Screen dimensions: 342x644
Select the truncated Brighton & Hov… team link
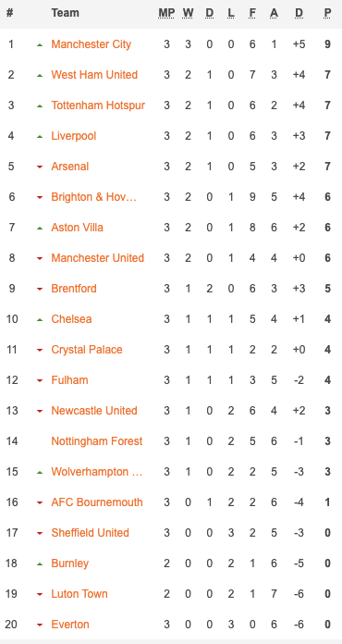click(94, 197)
